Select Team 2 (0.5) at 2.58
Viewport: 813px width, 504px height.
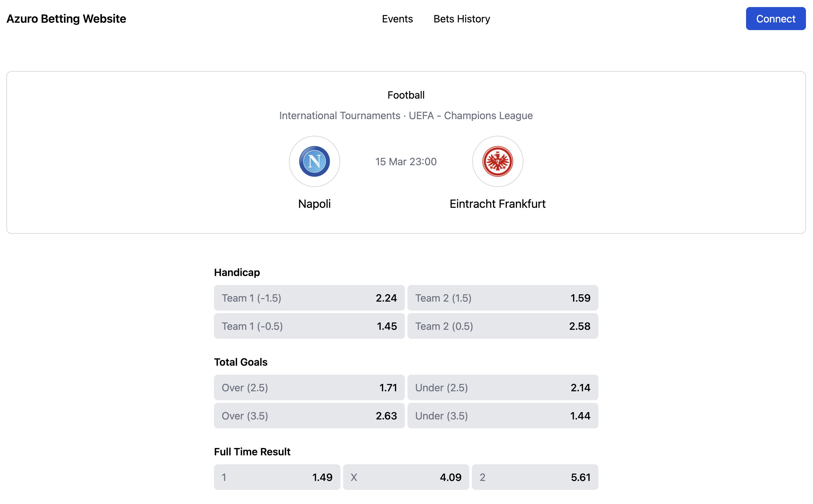click(503, 326)
